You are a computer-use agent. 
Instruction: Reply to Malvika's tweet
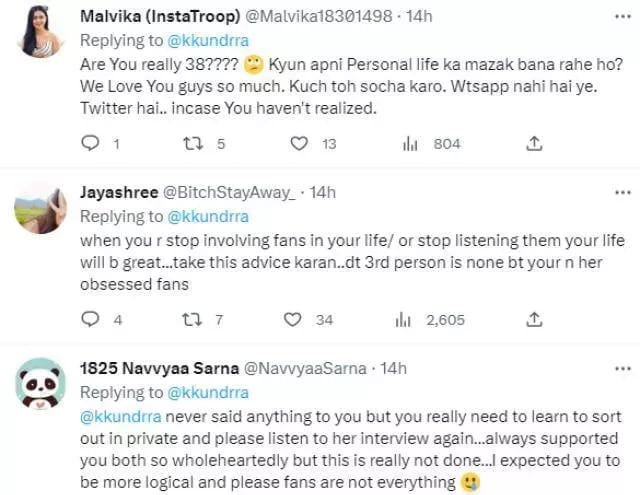point(90,144)
